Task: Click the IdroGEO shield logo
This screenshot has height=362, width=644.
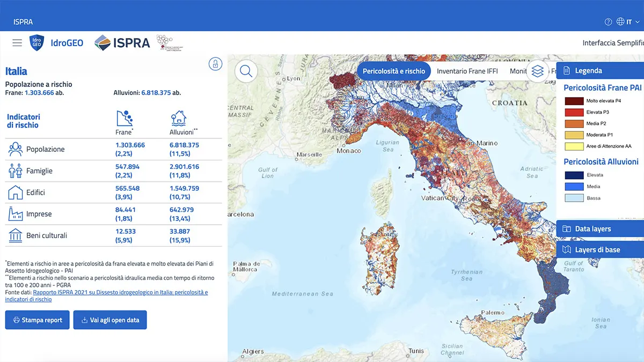Action: tap(37, 43)
